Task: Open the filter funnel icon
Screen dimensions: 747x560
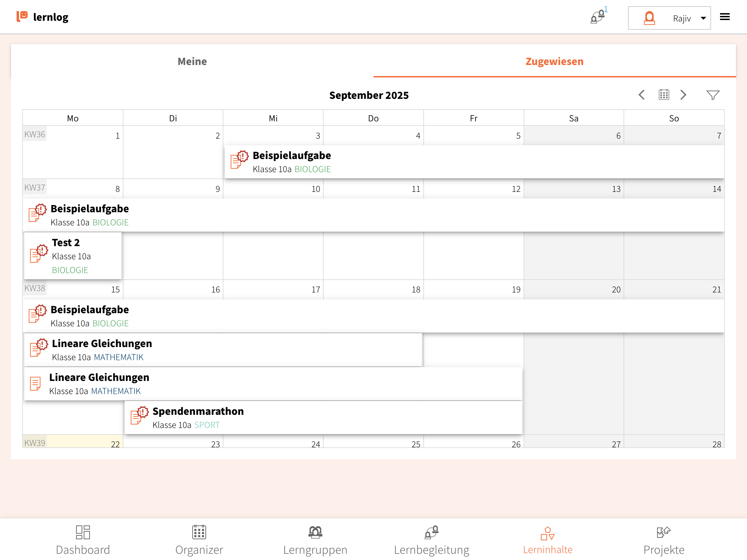Action: click(712, 95)
